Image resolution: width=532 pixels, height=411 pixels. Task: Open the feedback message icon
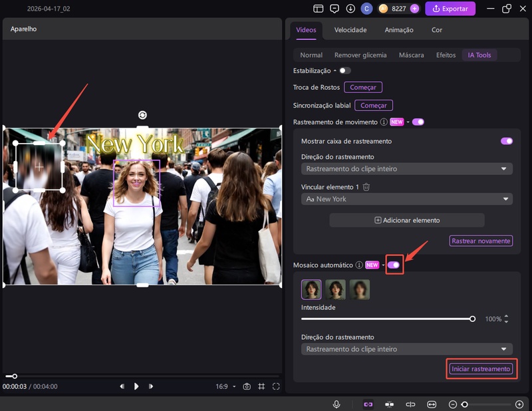pos(334,9)
